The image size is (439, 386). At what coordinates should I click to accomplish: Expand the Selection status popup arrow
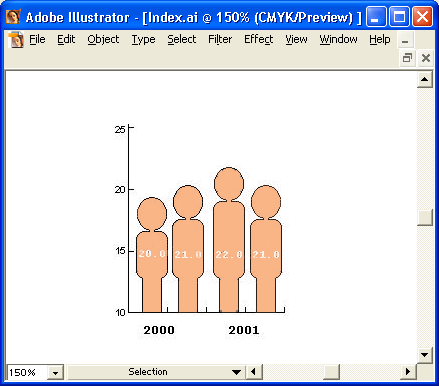coord(236,372)
